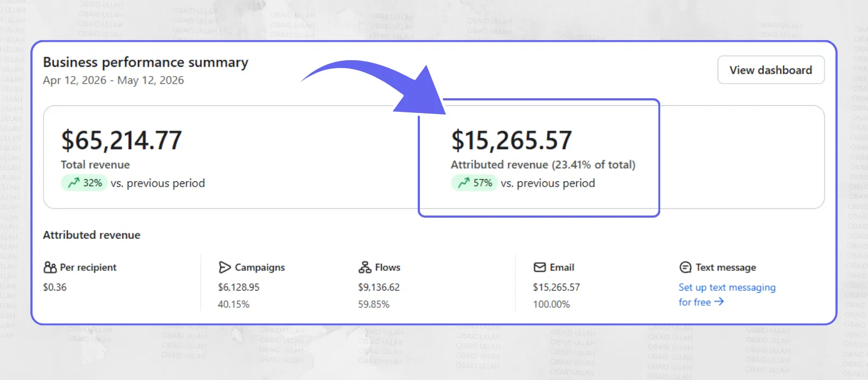Viewport: 868px width, 380px height.
Task: Click the Total revenue label
Action: pyautogui.click(x=95, y=164)
